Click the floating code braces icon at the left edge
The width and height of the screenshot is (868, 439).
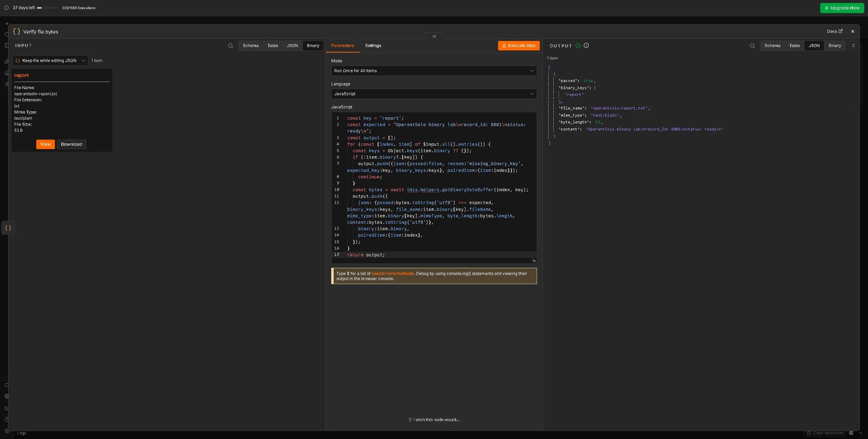8,228
